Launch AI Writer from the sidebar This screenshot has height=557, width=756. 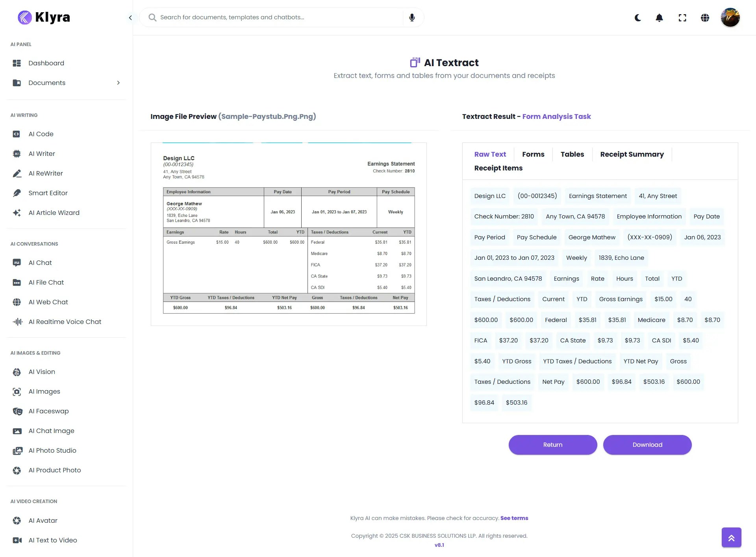click(x=41, y=154)
